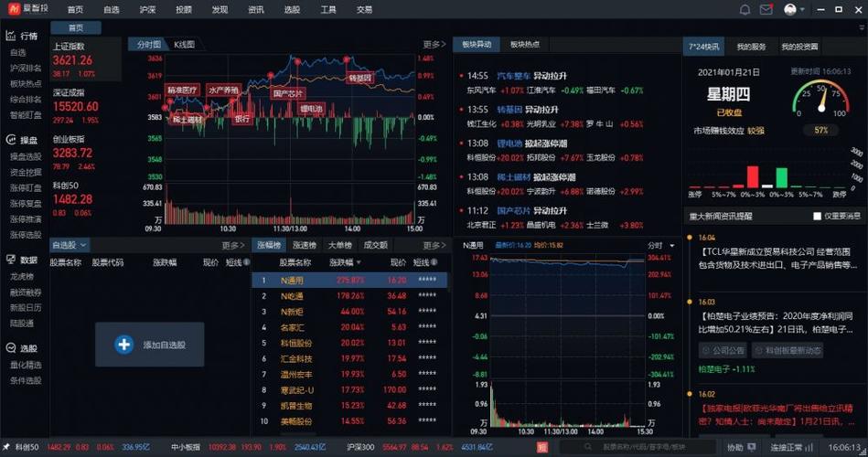Image resolution: width=868 pixels, height=457 pixels.
Task: Click the red 短 icon in status bar
Action: coord(542,447)
